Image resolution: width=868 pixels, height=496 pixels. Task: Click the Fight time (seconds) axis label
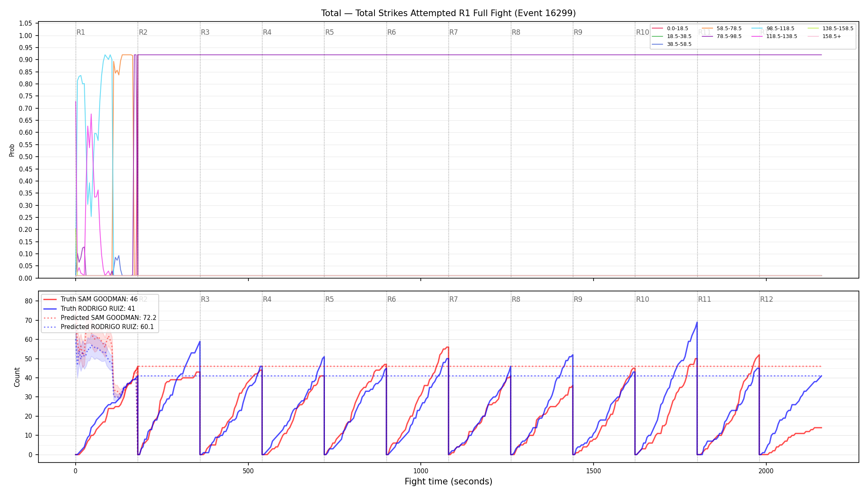tap(448, 482)
